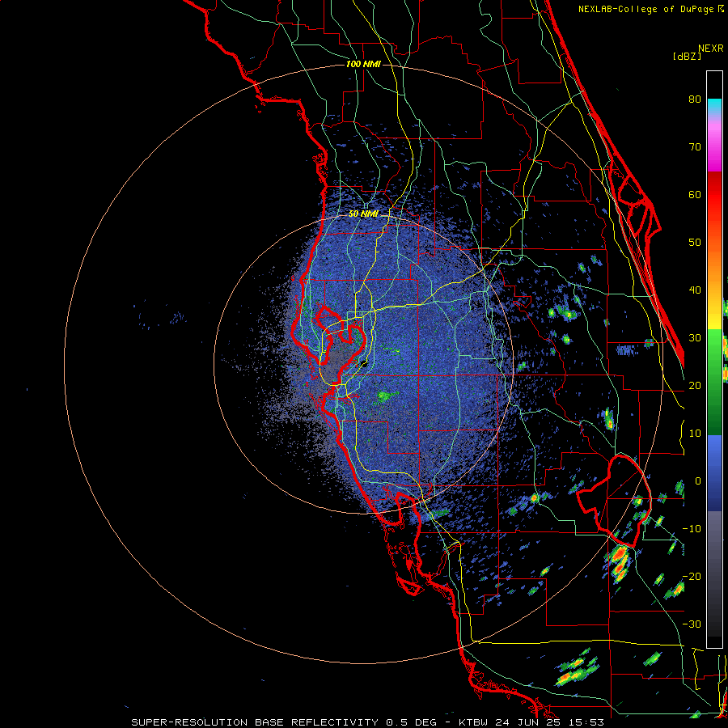Select the 60 value on the dBZ scale

[695, 194]
